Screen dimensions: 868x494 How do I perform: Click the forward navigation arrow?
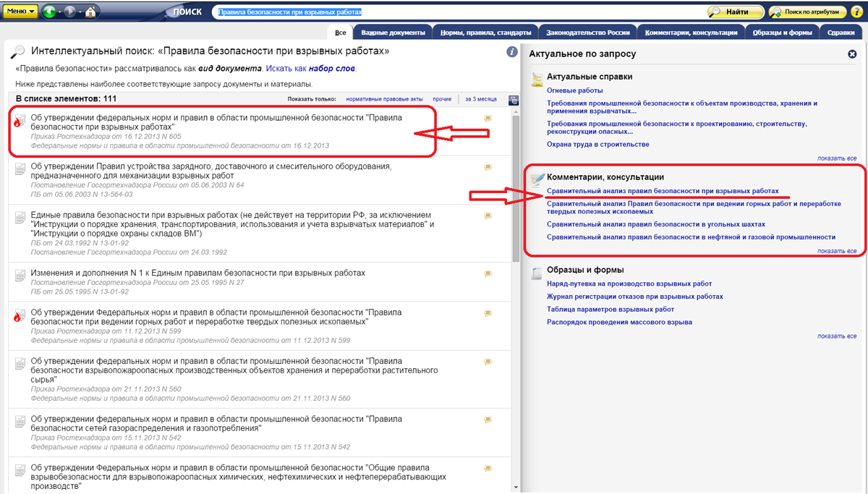click(x=72, y=12)
